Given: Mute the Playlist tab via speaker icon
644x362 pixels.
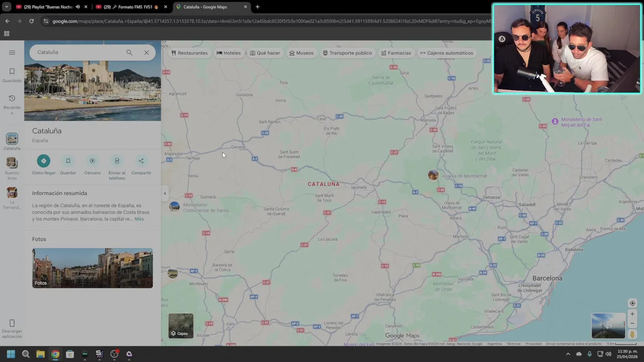Looking at the screenshot, I should (77, 7).
